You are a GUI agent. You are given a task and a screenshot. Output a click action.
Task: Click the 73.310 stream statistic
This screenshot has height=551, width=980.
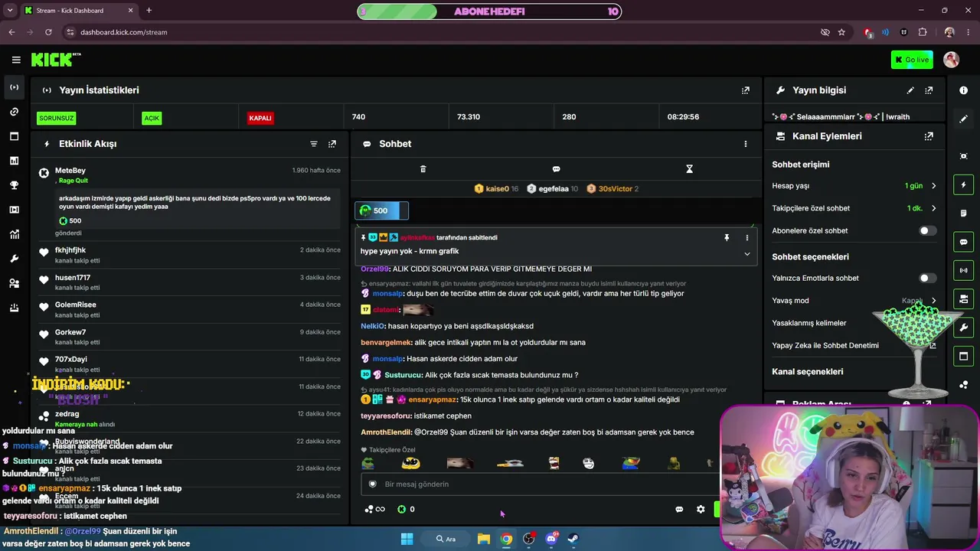[x=469, y=117]
